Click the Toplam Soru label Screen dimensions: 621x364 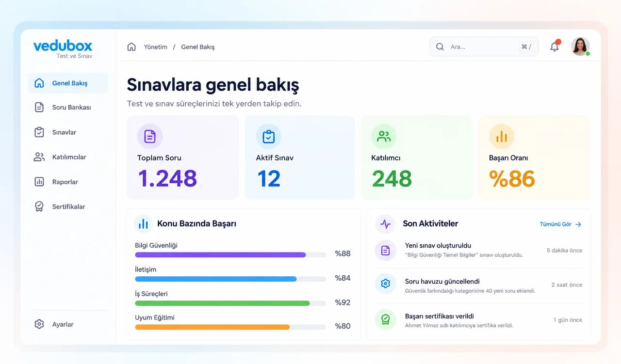159,158
